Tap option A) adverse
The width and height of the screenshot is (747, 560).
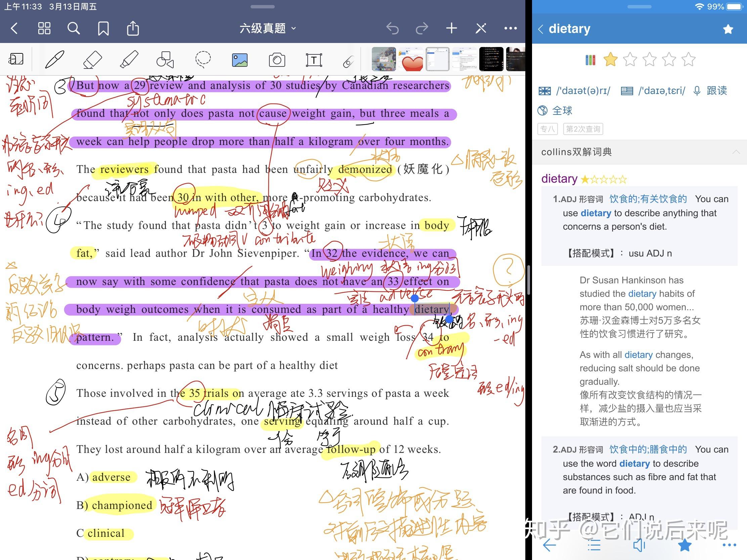pos(104,477)
